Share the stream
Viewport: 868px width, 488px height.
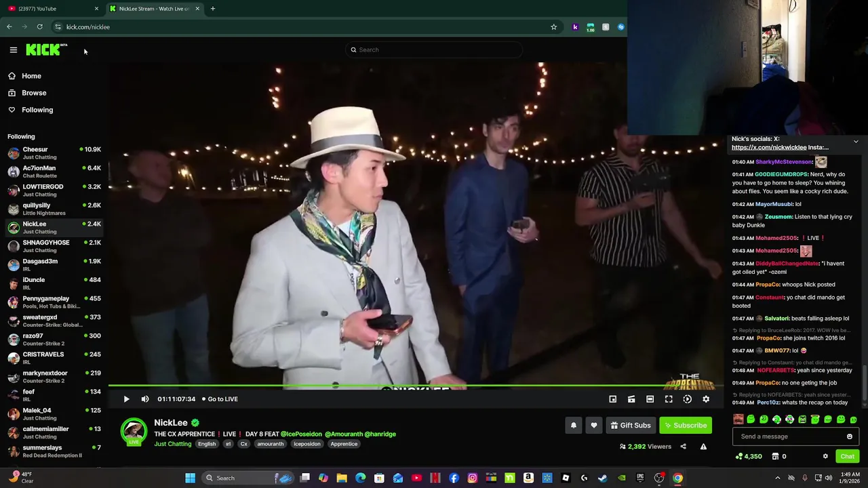click(683, 447)
